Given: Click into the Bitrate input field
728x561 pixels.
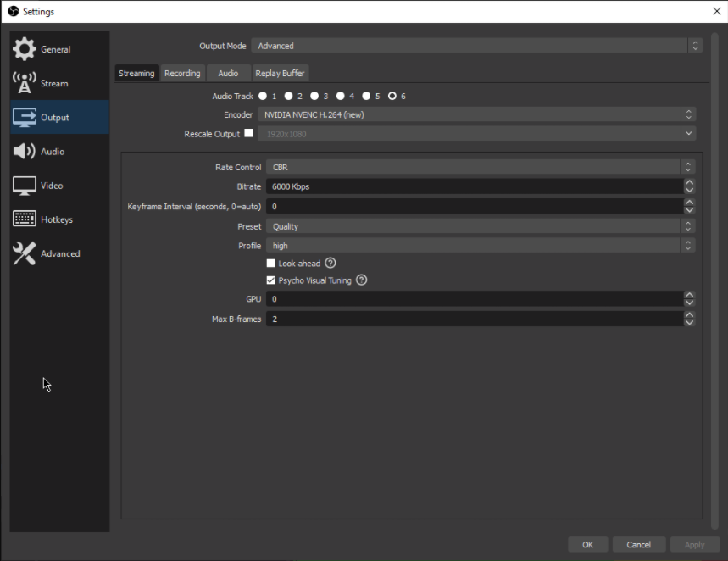Looking at the screenshot, I should click(x=473, y=186).
